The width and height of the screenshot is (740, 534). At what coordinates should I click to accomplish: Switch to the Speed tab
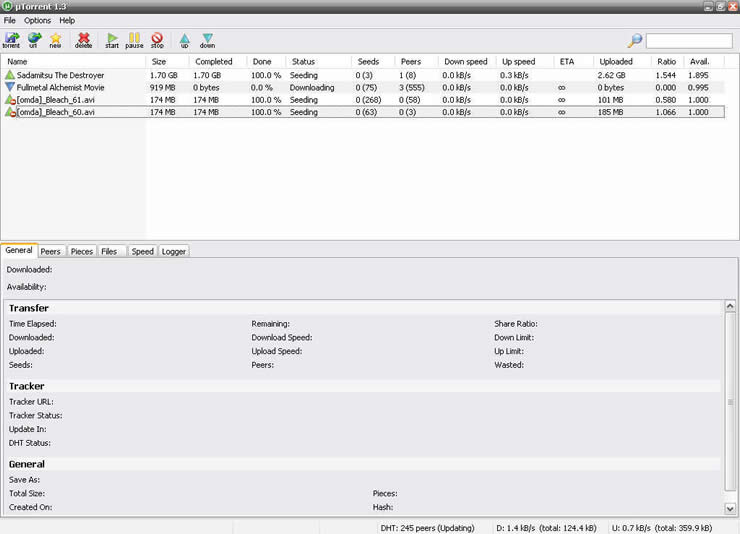point(143,251)
